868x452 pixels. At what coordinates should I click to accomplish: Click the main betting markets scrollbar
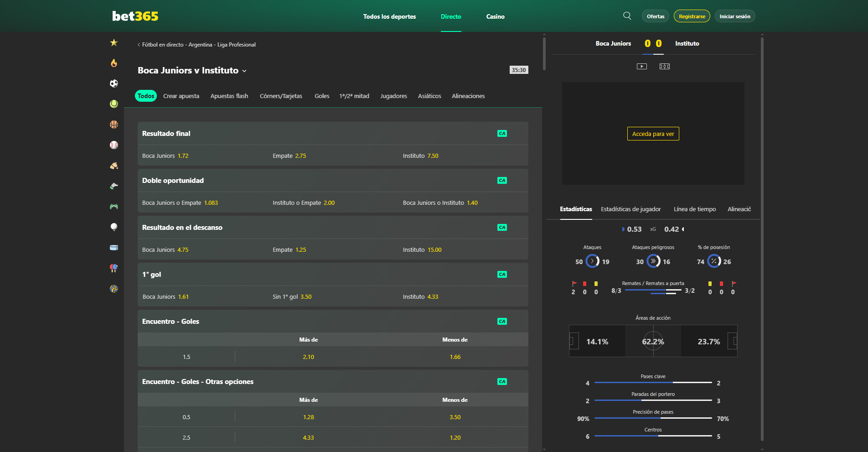(544, 54)
